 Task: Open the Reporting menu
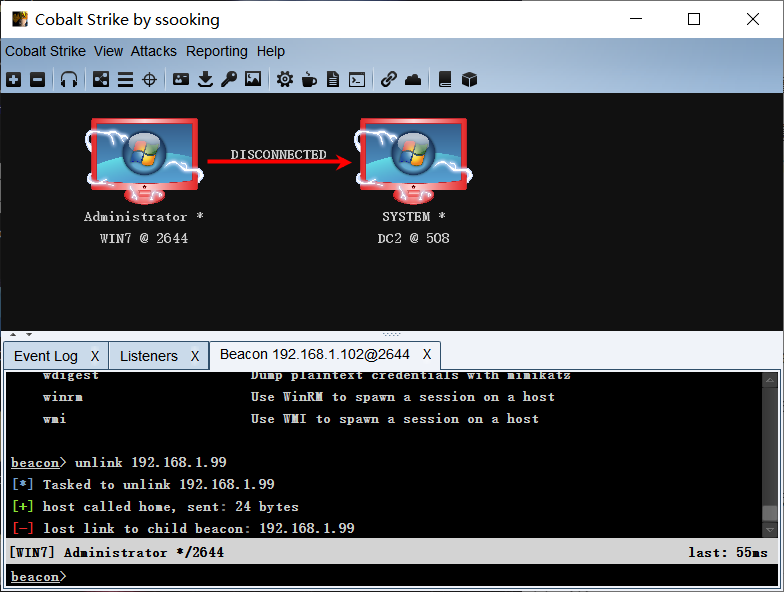(216, 51)
